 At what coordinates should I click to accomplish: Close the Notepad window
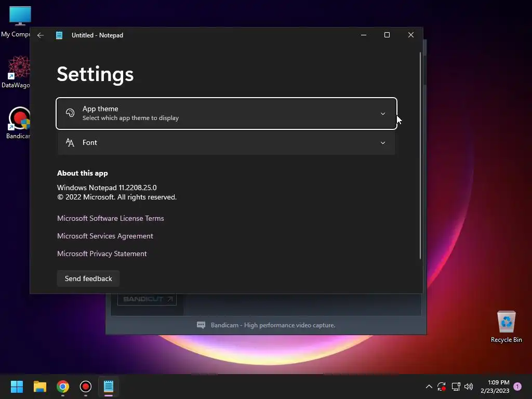pyautogui.click(x=411, y=35)
